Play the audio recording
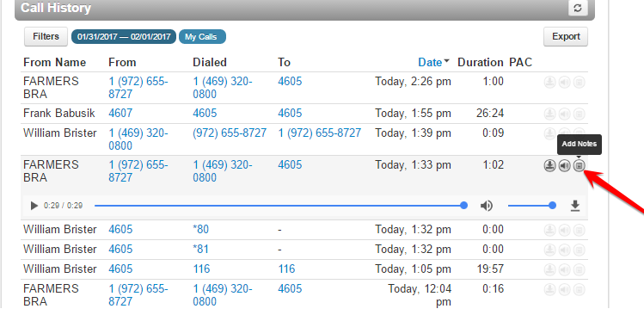 pyautogui.click(x=34, y=206)
